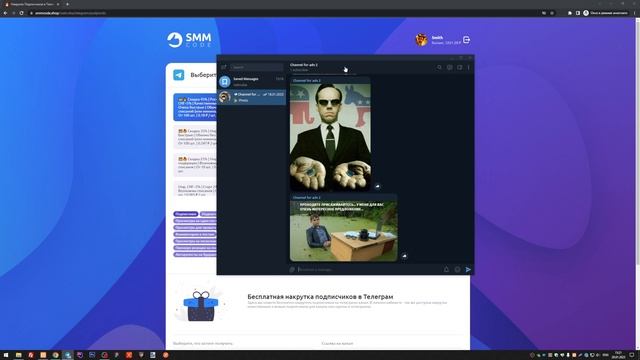This screenshot has width=640, height=360.
Task: Click the search-in-chat magnifier icon
Action: point(439,67)
